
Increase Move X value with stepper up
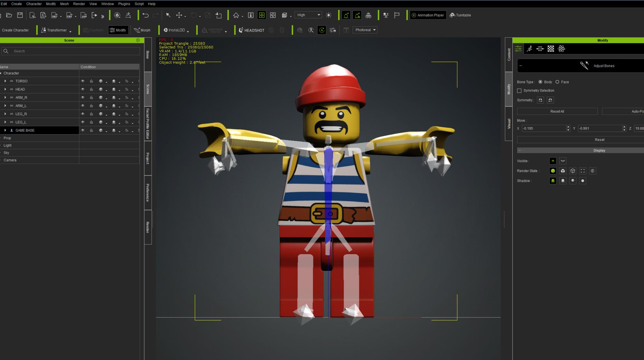pos(568,127)
